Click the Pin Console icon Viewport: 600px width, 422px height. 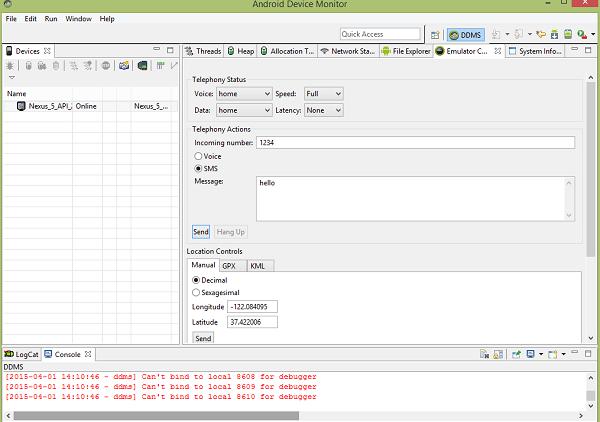tap(516, 354)
